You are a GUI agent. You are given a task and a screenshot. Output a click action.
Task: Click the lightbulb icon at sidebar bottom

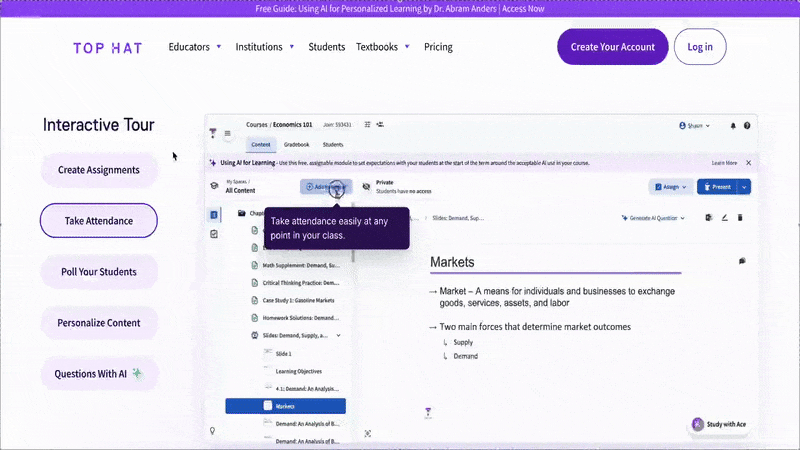click(x=213, y=431)
